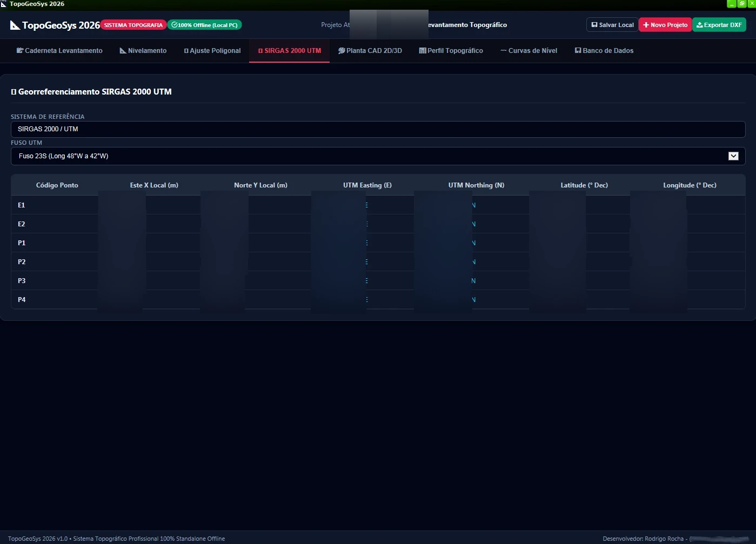Viewport: 756px width, 544px height.
Task: Click the save icon on Banco de Dados tab
Action: coord(578,51)
